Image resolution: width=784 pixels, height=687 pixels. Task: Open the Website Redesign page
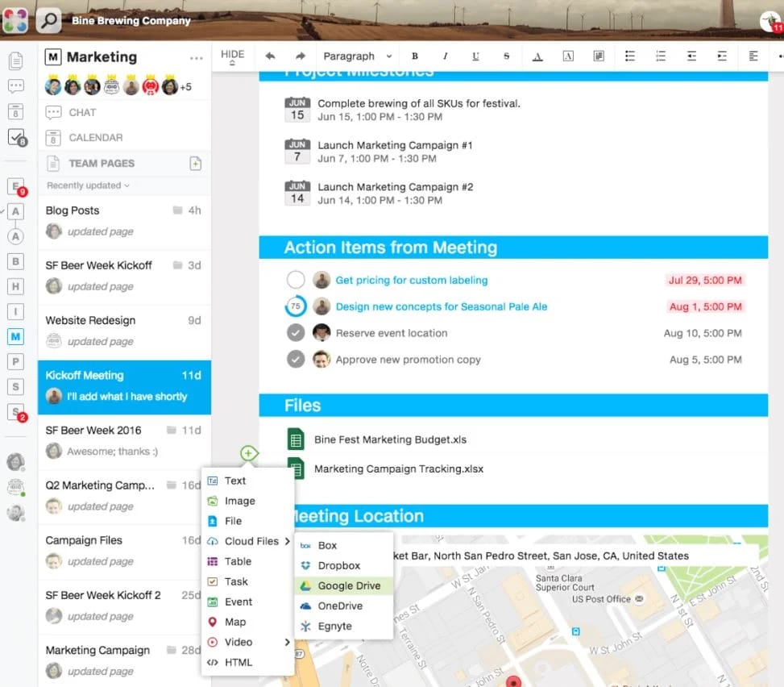click(x=125, y=331)
